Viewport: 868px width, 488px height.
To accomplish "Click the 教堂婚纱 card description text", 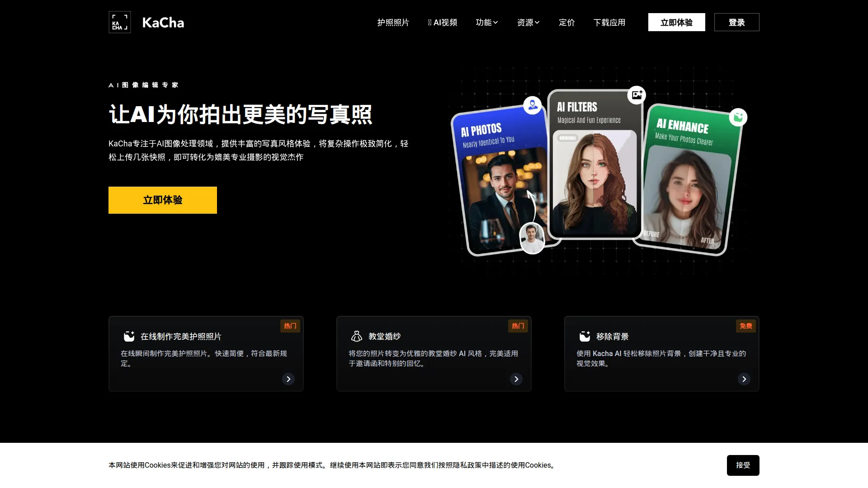I will pos(433,358).
